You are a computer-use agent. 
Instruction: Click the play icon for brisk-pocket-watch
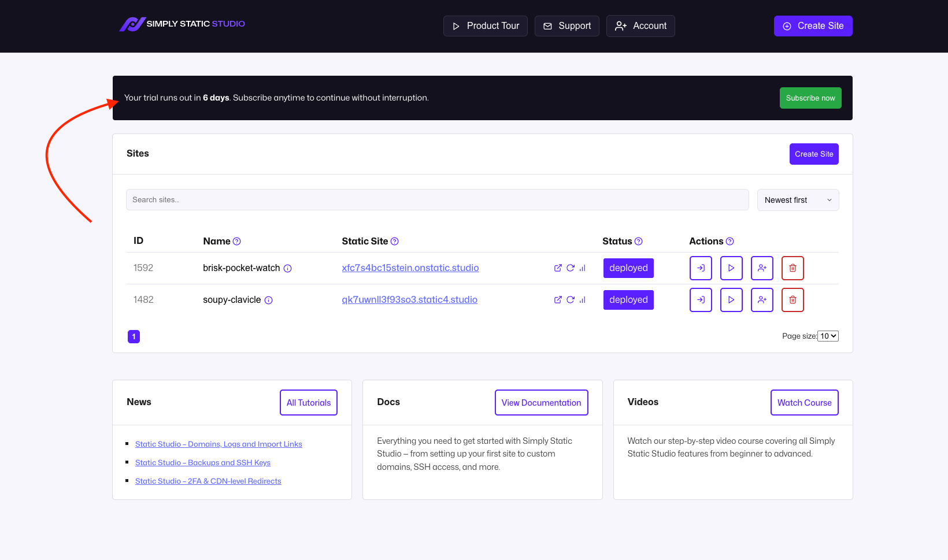point(731,268)
